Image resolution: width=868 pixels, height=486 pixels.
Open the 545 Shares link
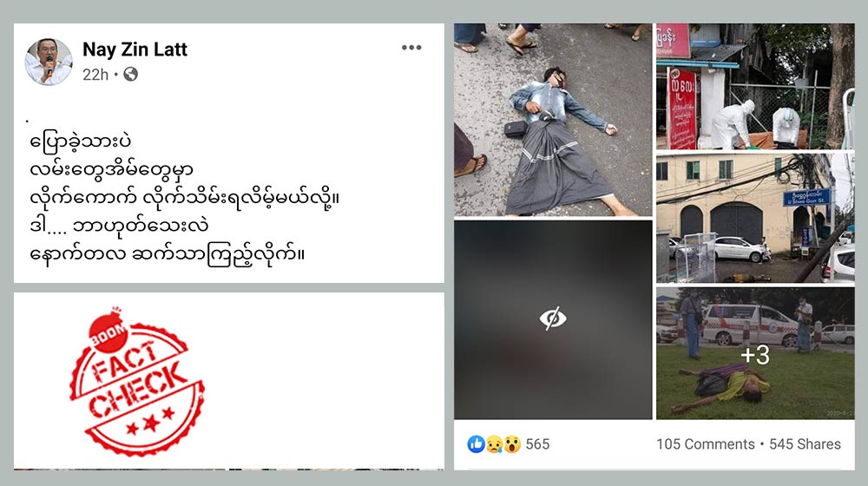pyautogui.click(x=805, y=444)
